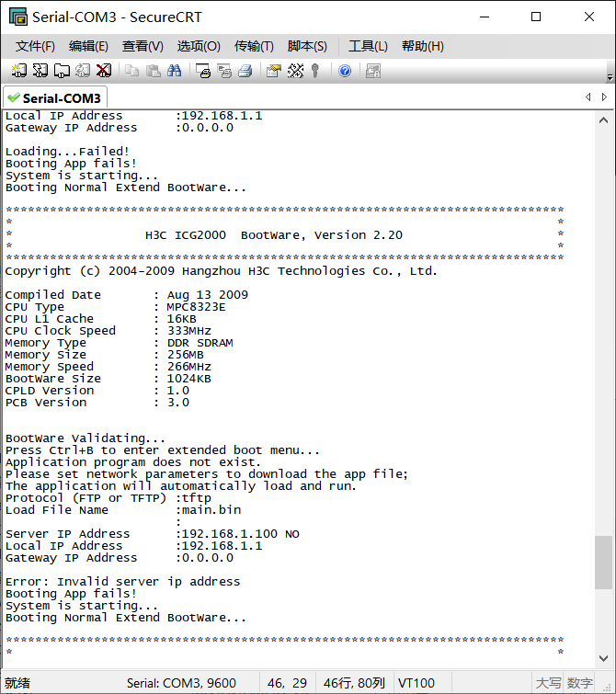616x694 pixels.
Task: Click the ':main.bin' load file name
Action: pyautogui.click(x=209, y=510)
